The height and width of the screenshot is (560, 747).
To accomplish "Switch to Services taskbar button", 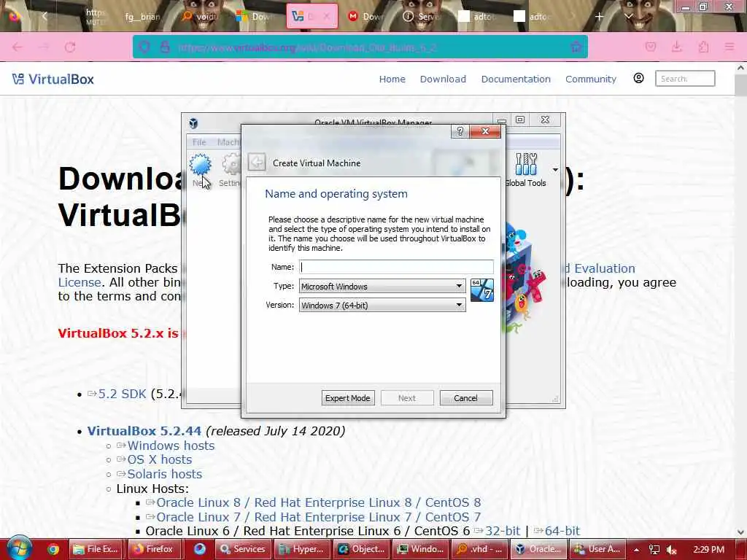I will pyautogui.click(x=242, y=549).
